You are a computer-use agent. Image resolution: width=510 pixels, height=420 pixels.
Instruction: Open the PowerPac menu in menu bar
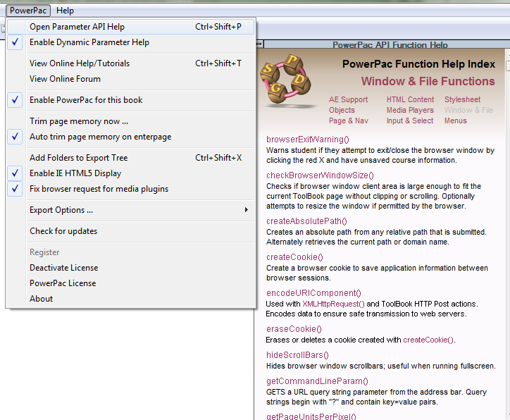28,11
